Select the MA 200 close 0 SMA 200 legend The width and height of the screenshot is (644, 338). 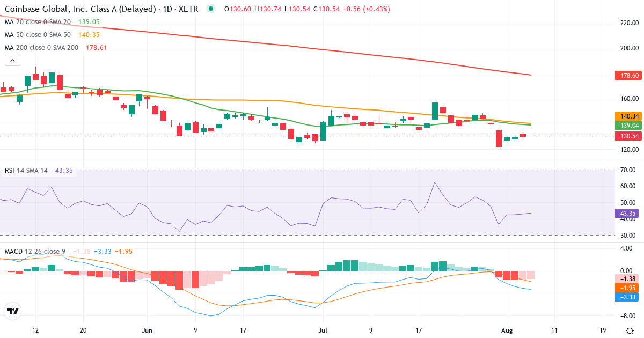pos(41,48)
